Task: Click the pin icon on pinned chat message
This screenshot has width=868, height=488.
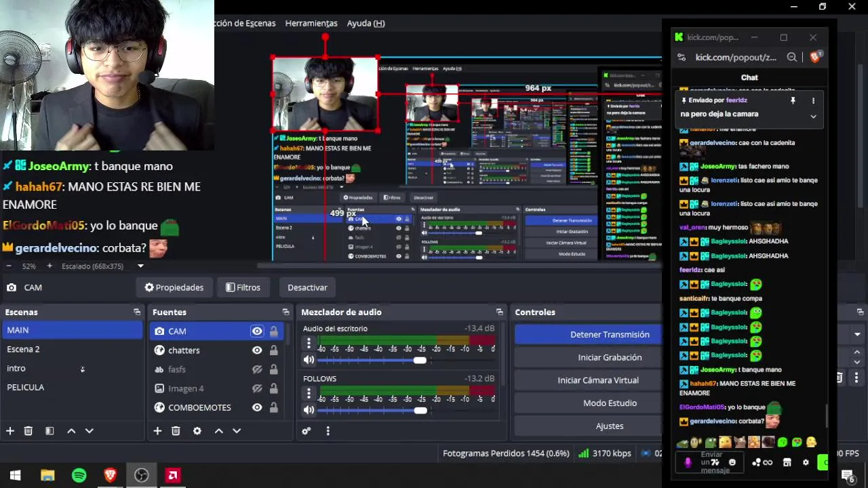Action: coord(793,100)
